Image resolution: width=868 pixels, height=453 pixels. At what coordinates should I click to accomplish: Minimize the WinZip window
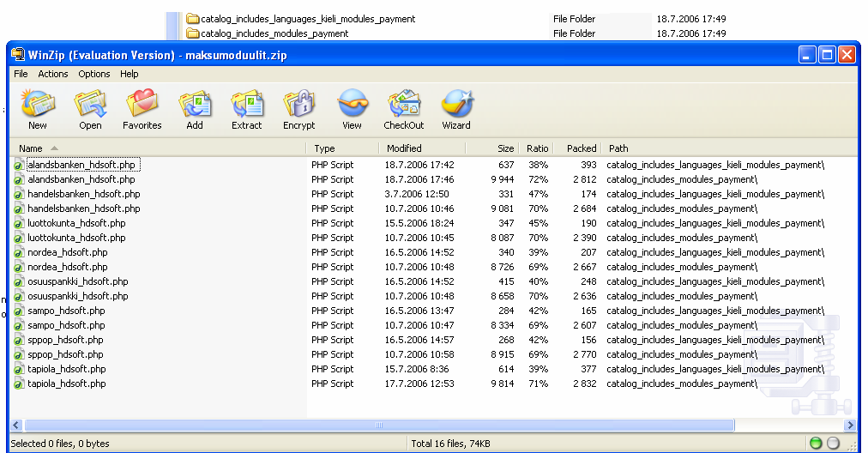[807, 54]
